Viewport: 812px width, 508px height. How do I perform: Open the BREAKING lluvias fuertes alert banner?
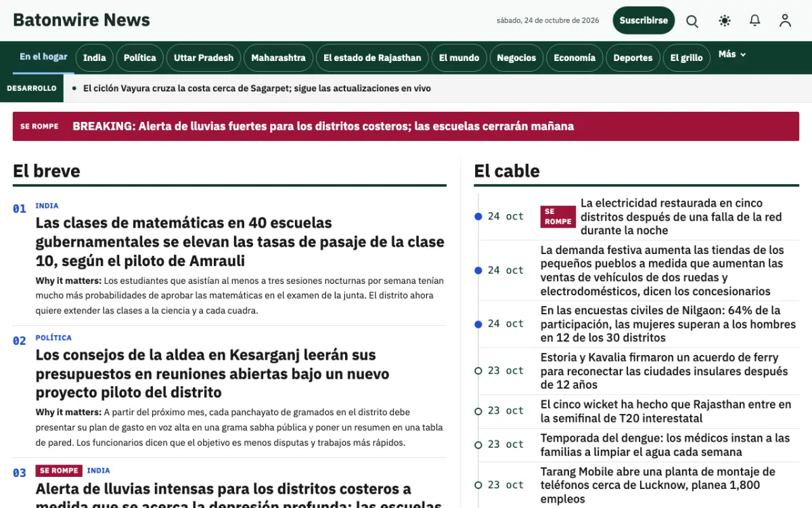pos(406,126)
